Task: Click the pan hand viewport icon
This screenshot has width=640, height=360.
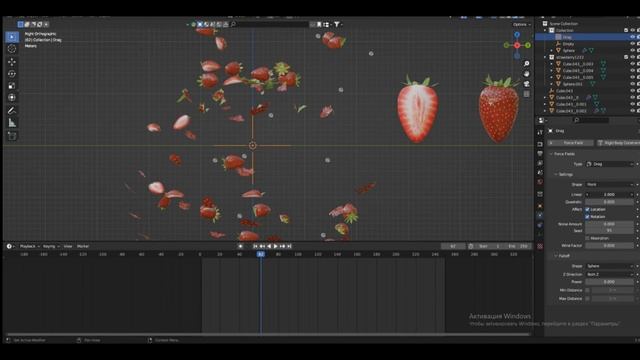Action: [527, 74]
